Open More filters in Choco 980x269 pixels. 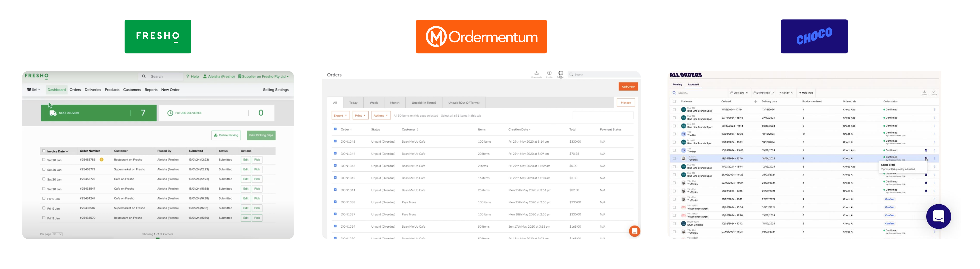click(x=806, y=93)
